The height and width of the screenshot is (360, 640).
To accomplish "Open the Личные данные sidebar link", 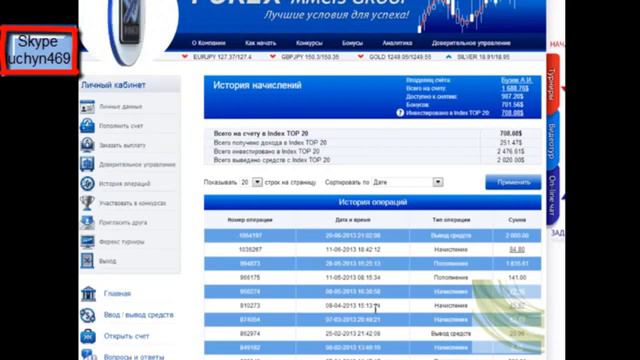I will [x=121, y=107].
